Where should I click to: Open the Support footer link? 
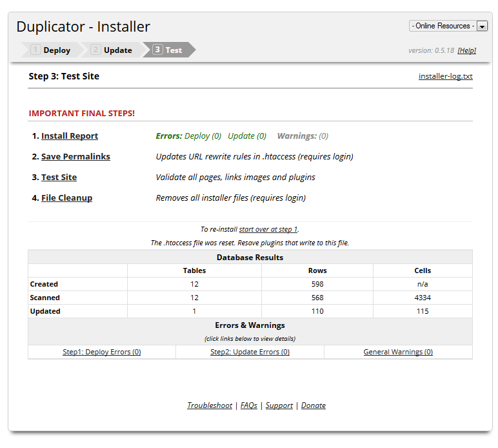tap(279, 405)
